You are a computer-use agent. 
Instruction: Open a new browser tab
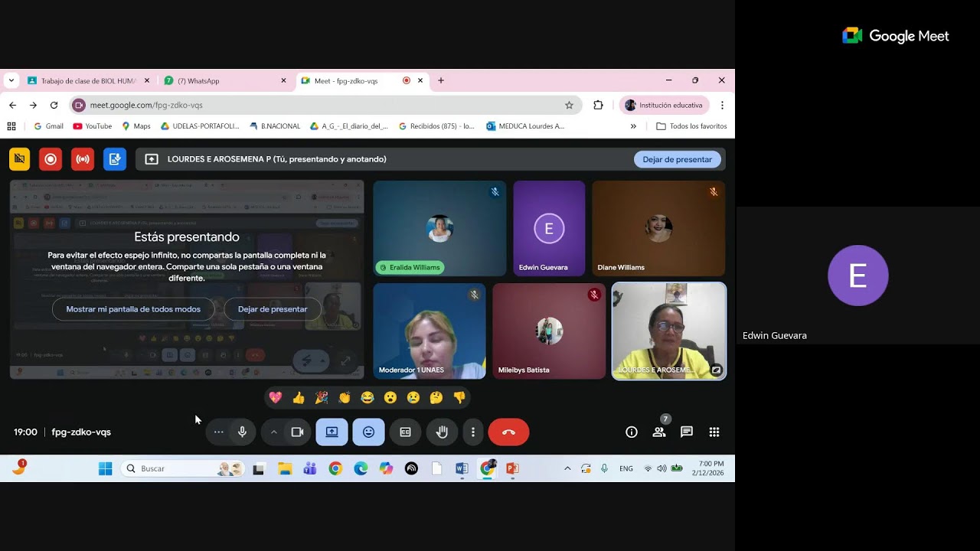click(x=441, y=80)
